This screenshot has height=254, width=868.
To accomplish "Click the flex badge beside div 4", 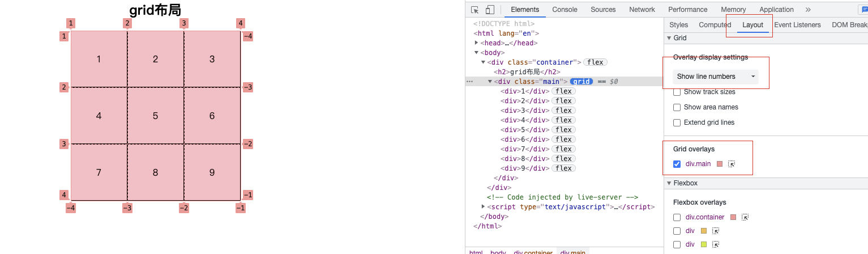I will 563,120.
